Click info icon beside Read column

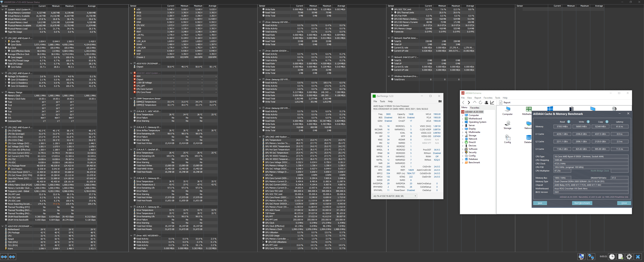click(569, 122)
